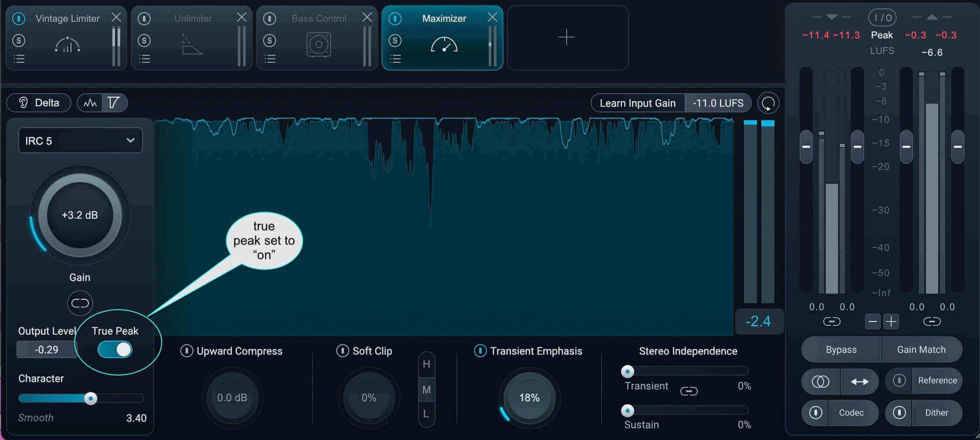Solo the Maximizer module
The image size is (980, 440).
point(395,41)
